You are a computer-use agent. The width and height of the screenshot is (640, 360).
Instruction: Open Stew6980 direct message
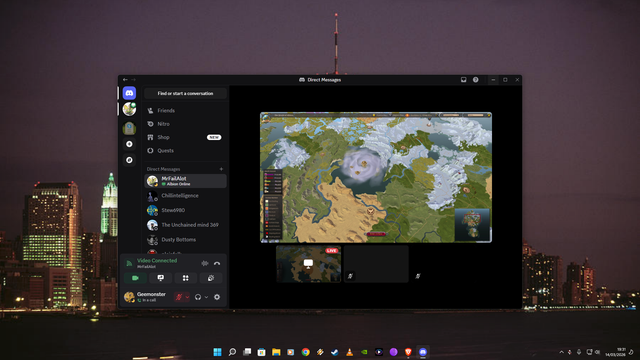pos(186,210)
